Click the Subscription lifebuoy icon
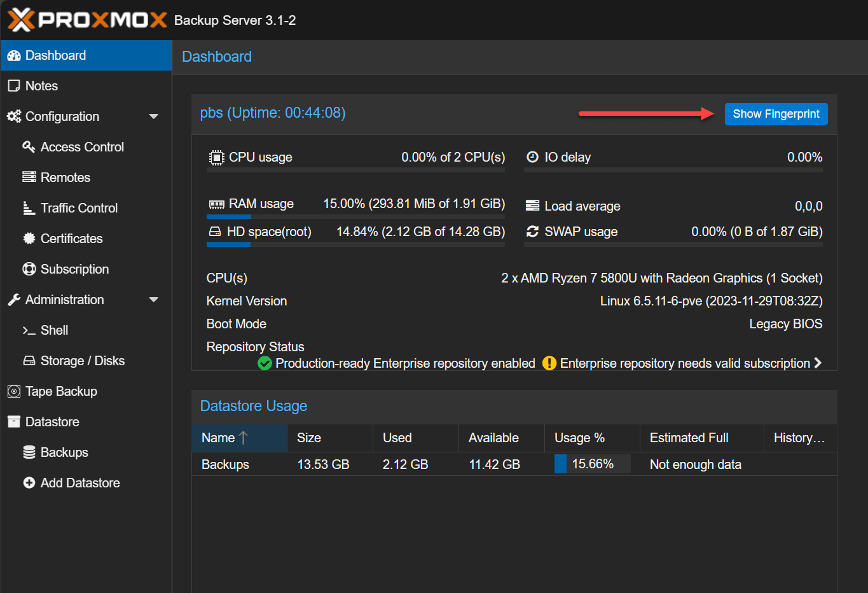Image resolution: width=868 pixels, height=593 pixels. (29, 269)
